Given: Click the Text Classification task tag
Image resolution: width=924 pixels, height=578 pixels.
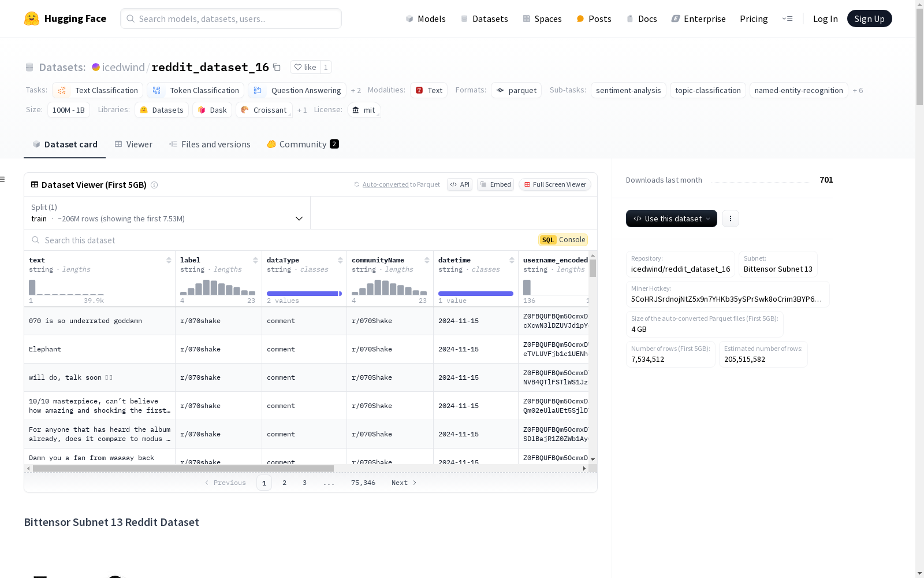Looking at the screenshot, I should (98, 91).
